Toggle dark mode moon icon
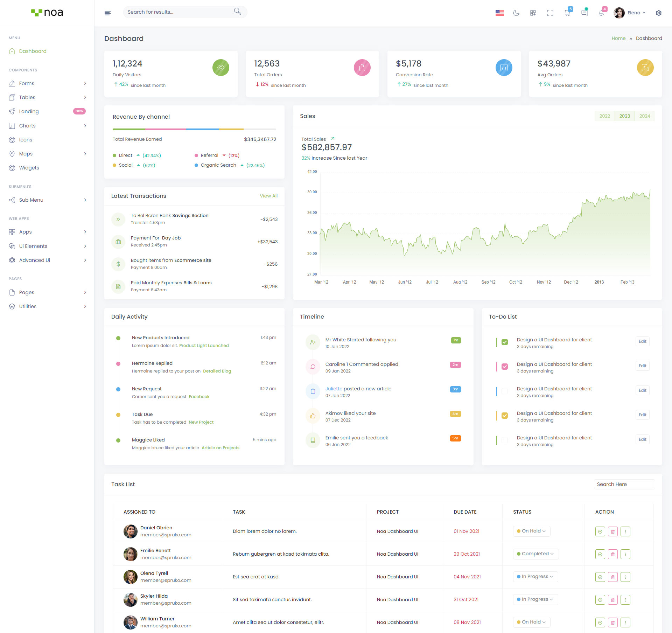Screen dimensions: 672x633 [x=516, y=13]
